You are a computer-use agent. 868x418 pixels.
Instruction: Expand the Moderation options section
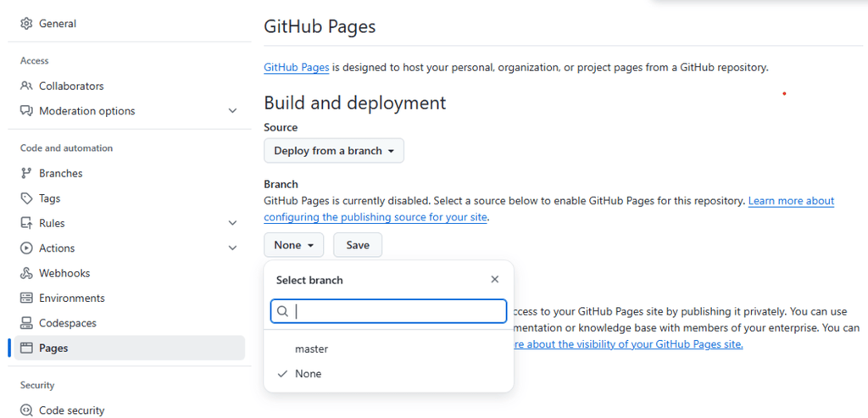pyautogui.click(x=233, y=111)
